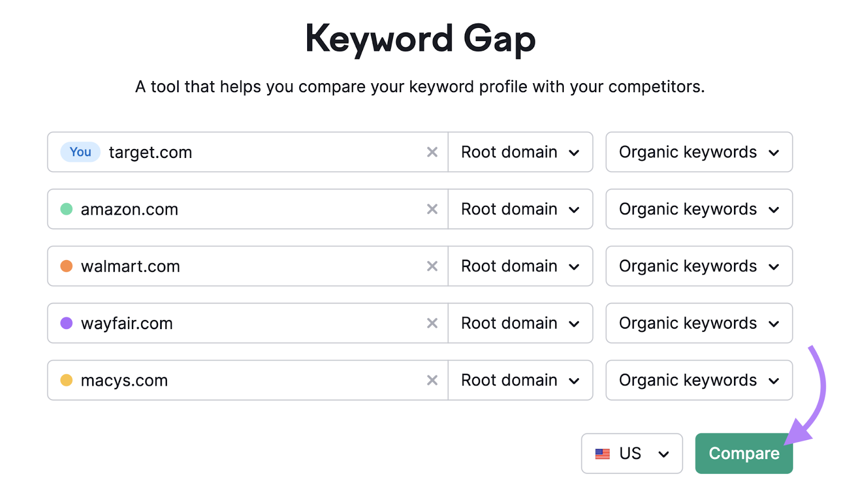The width and height of the screenshot is (843, 504).
Task: Click the You badge on target.com
Action: pyautogui.click(x=80, y=152)
